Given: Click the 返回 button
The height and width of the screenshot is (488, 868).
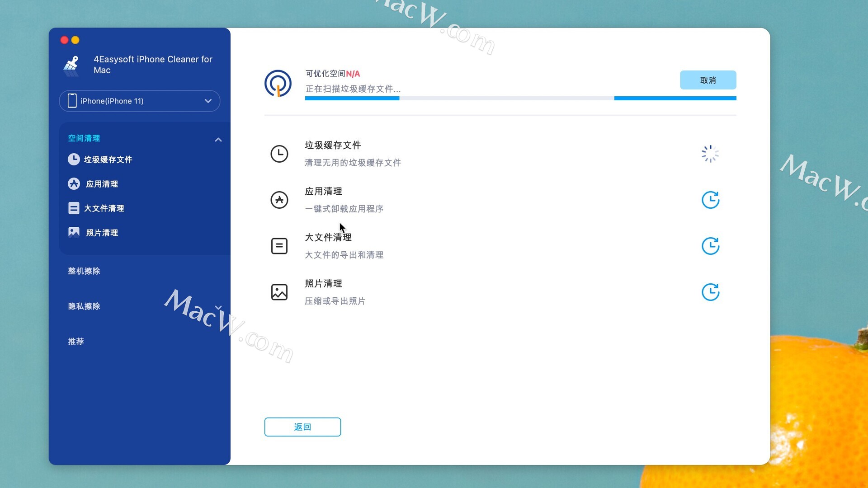Looking at the screenshot, I should click(302, 427).
